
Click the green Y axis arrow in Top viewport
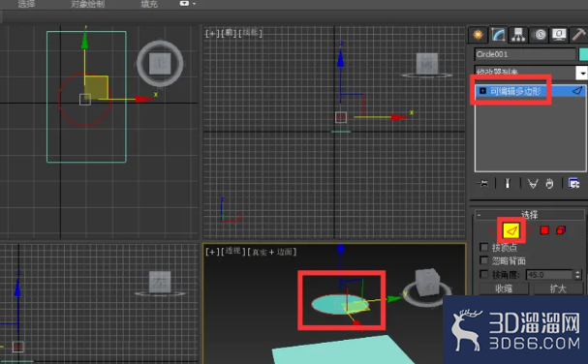click(x=84, y=41)
